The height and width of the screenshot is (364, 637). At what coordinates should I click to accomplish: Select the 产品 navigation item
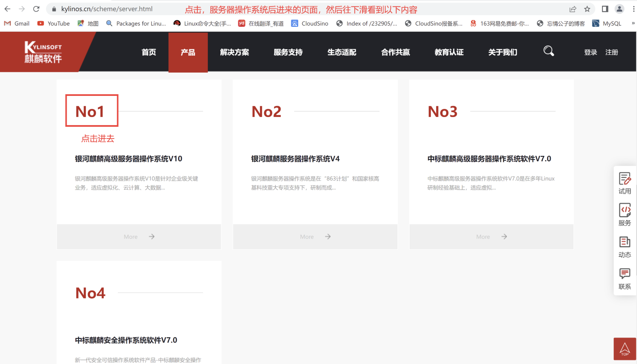[x=188, y=52]
